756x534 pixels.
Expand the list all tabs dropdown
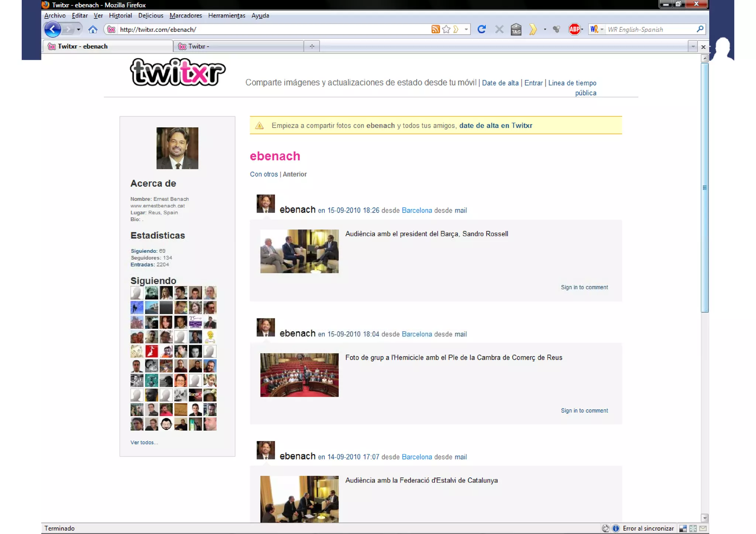(693, 46)
